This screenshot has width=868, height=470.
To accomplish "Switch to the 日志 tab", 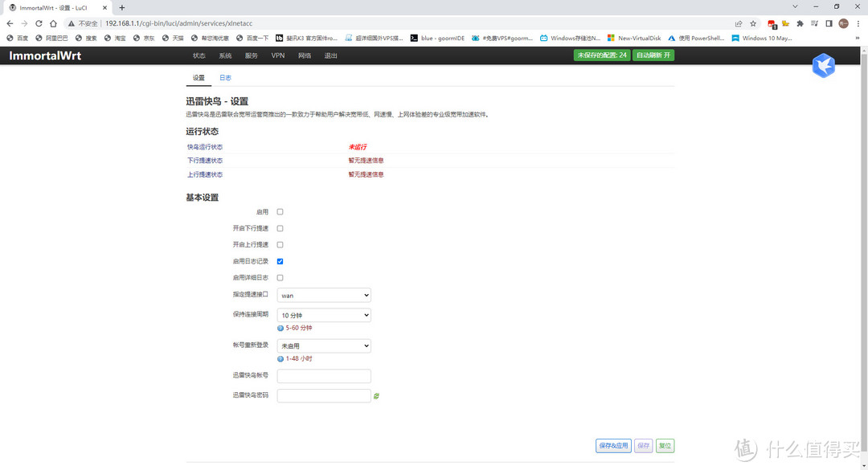I will [225, 78].
